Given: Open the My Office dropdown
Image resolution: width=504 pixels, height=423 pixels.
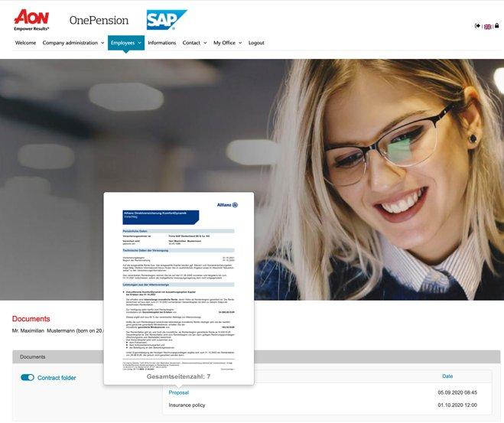Looking at the screenshot, I should pos(228,43).
